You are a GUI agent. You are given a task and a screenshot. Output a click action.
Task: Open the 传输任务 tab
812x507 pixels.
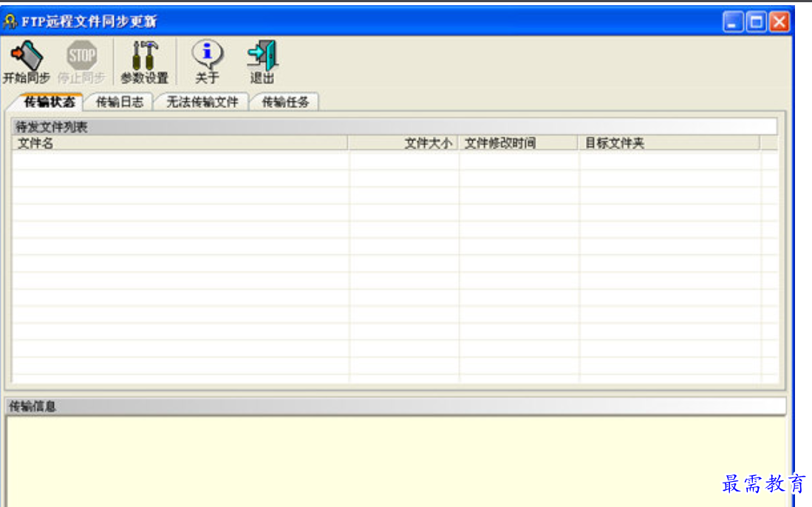coord(285,102)
